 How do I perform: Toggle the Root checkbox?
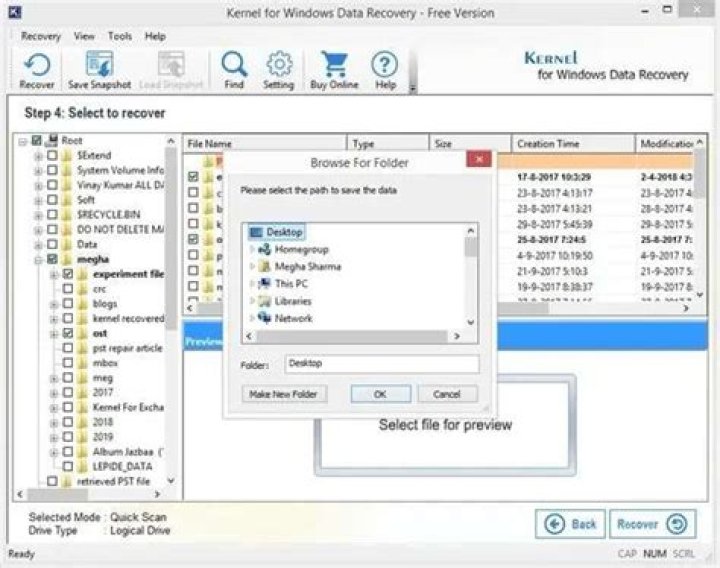pyautogui.click(x=37, y=141)
